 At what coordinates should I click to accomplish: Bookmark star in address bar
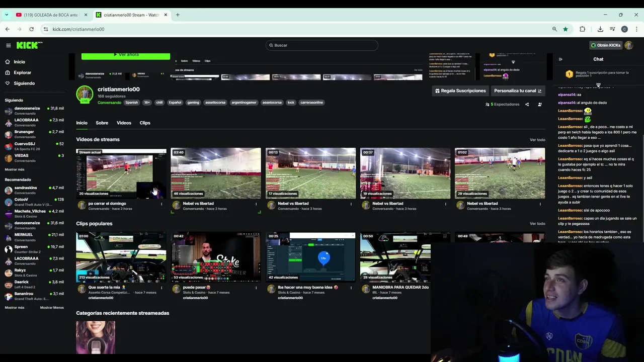[566, 29]
